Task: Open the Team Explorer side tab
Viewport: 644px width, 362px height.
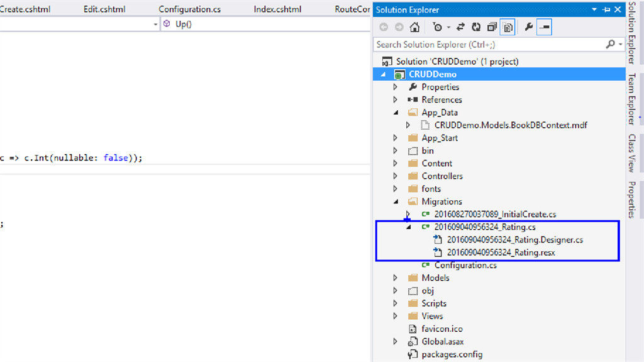Action: [632, 99]
